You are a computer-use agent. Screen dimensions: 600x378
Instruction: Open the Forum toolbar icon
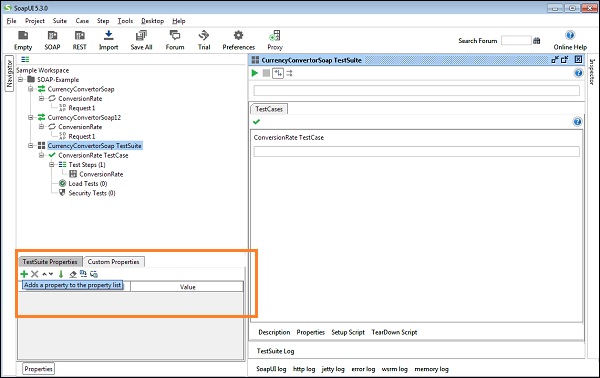(175, 40)
